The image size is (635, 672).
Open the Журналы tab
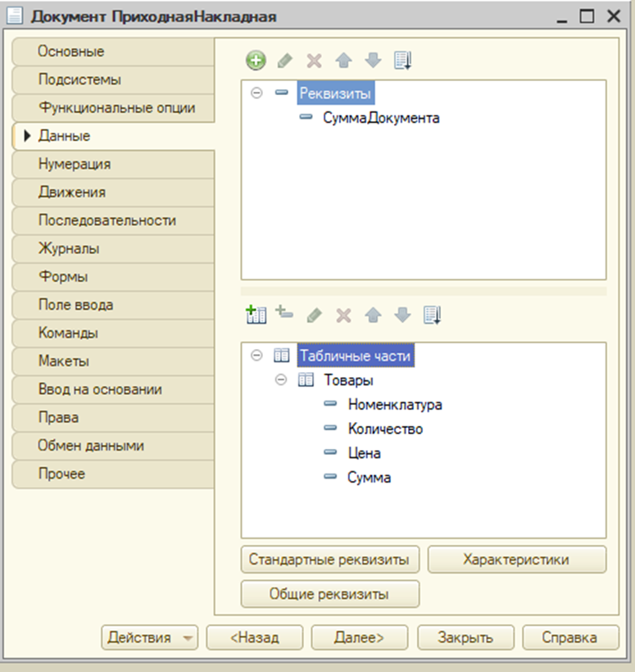click(114, 248)
